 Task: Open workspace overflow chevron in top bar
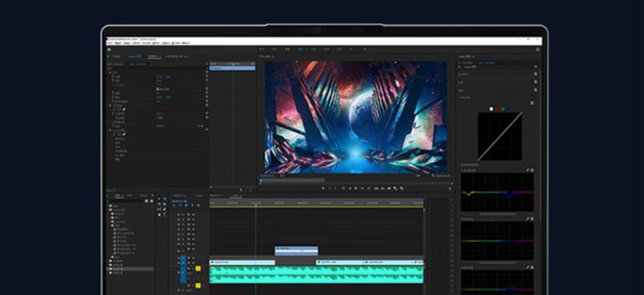pyautogui.click(x=364, y=49)
